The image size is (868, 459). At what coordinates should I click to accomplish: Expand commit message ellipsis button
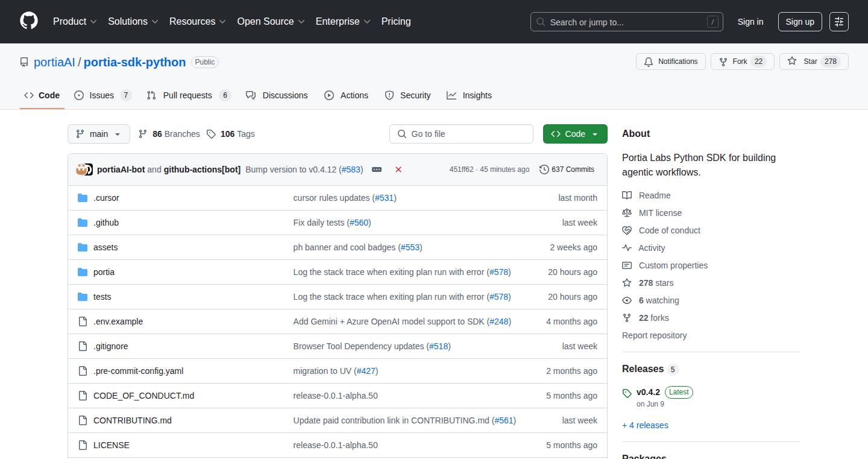[377, 169]
